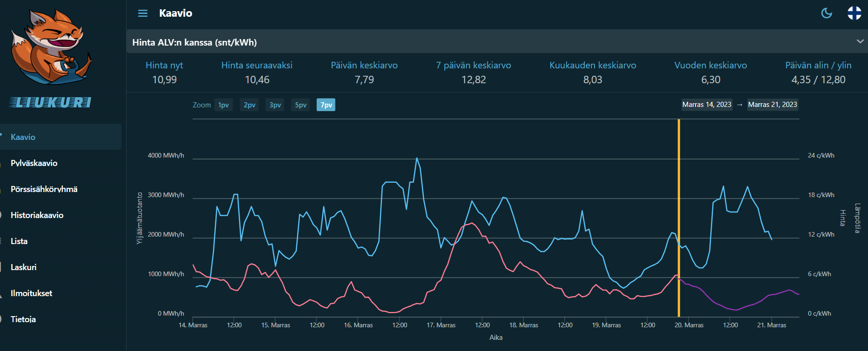Image resolution: width=868 pixels, height=351 pixels.
Task: Select 1pv zoom range
Action: (x=223, y=105)
